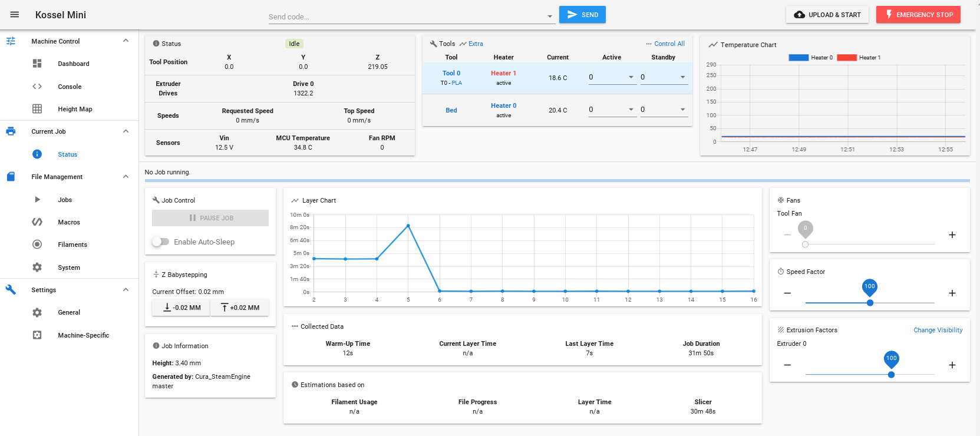Click the Tool 0 link

[x=451, y=73]
